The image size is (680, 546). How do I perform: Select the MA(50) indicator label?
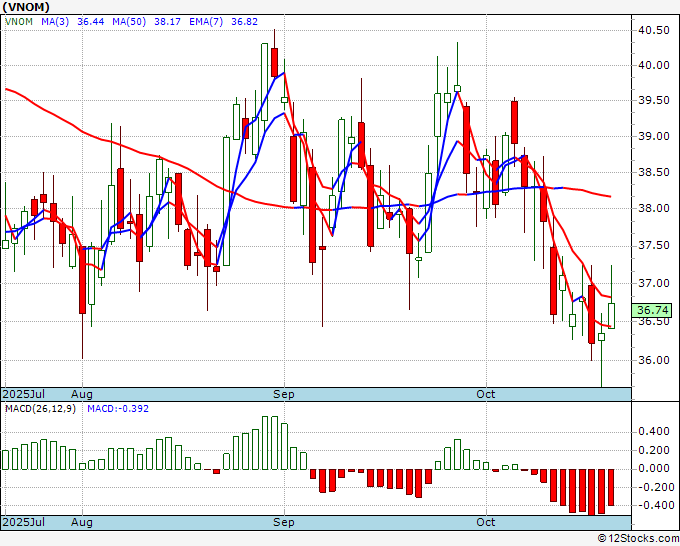coord(129,21)
